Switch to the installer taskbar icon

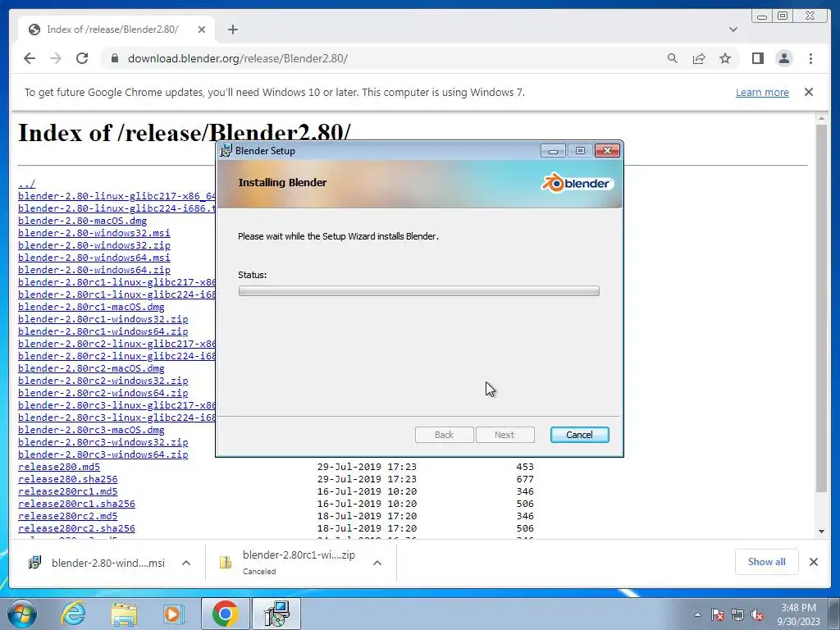click(x=277, y=614)
